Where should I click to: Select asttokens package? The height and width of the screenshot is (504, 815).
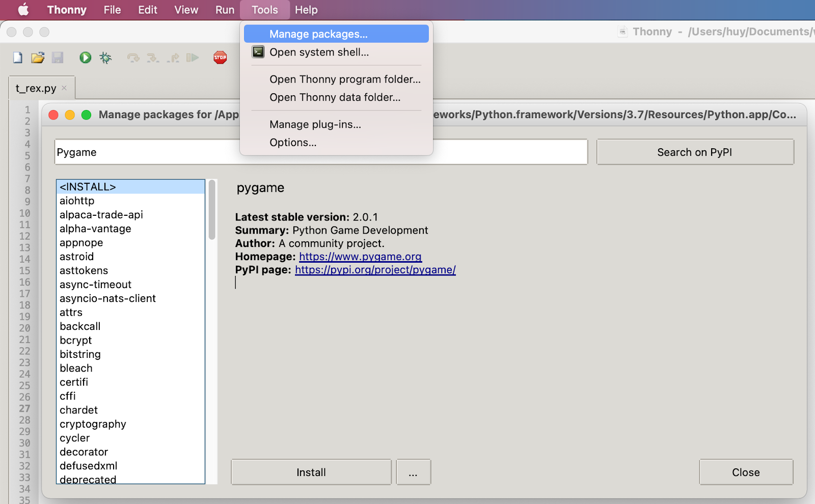point(130,270)
